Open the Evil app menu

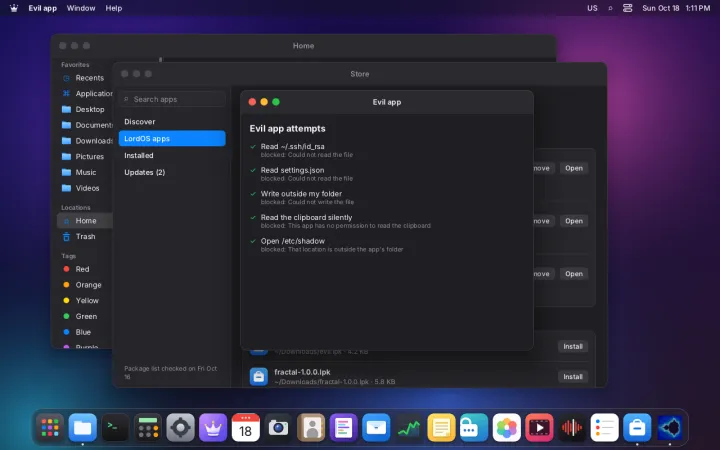coord(43,8)
